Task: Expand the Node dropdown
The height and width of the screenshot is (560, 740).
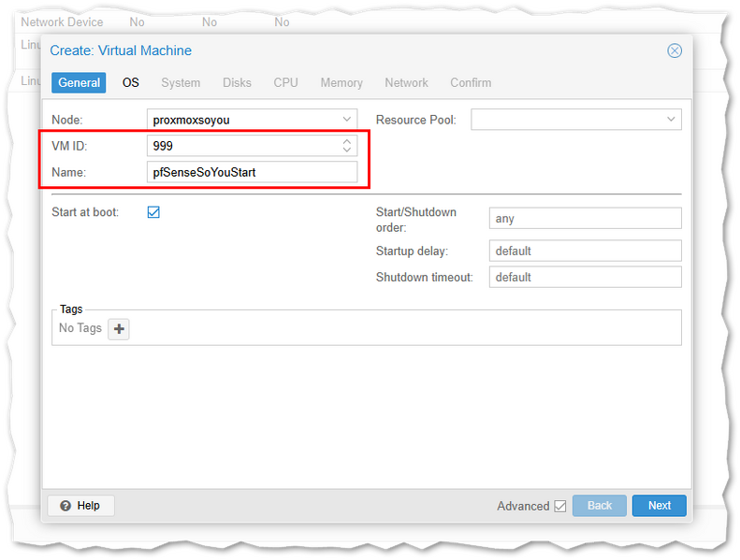Action: pos(347,120)
